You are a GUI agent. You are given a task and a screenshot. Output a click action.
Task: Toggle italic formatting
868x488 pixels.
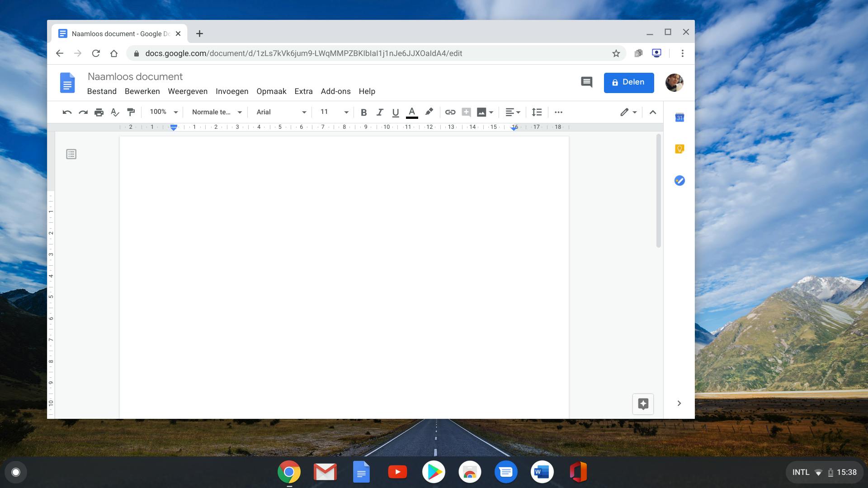[380, 113]
